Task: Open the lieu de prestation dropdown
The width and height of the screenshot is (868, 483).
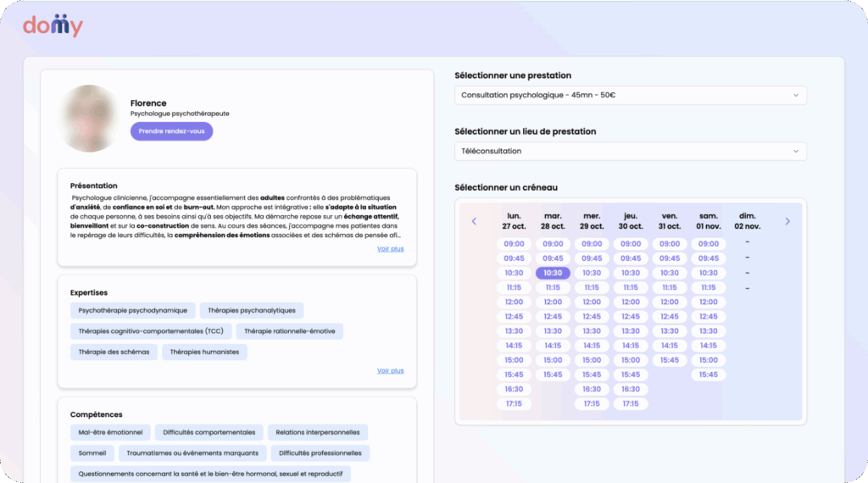Action: point(630,151)
